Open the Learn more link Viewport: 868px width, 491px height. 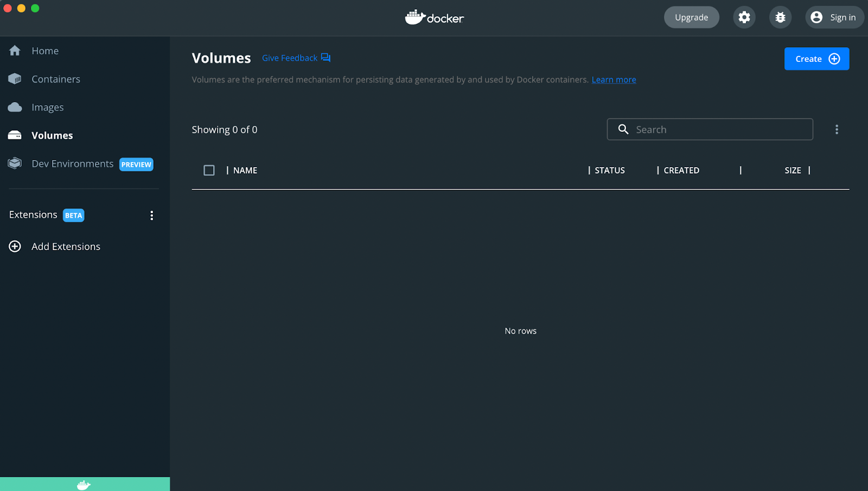click(614, 80)
